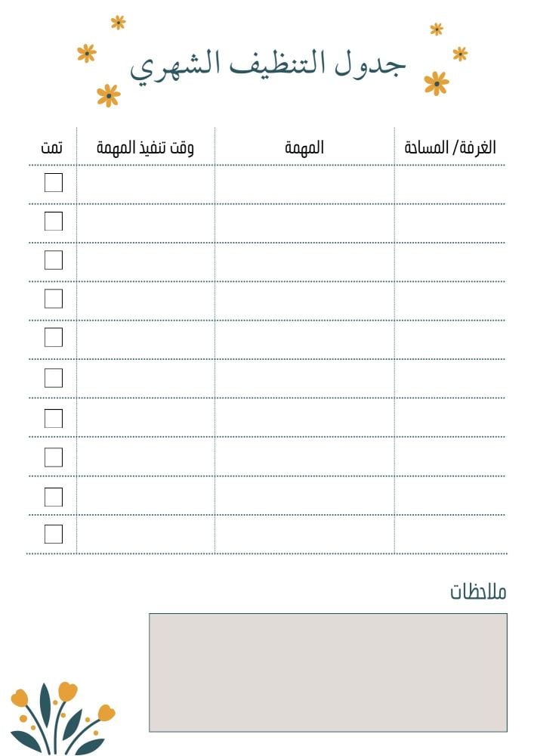Tick the last row's checkbox
534x756 pixels.
[54, 534]
